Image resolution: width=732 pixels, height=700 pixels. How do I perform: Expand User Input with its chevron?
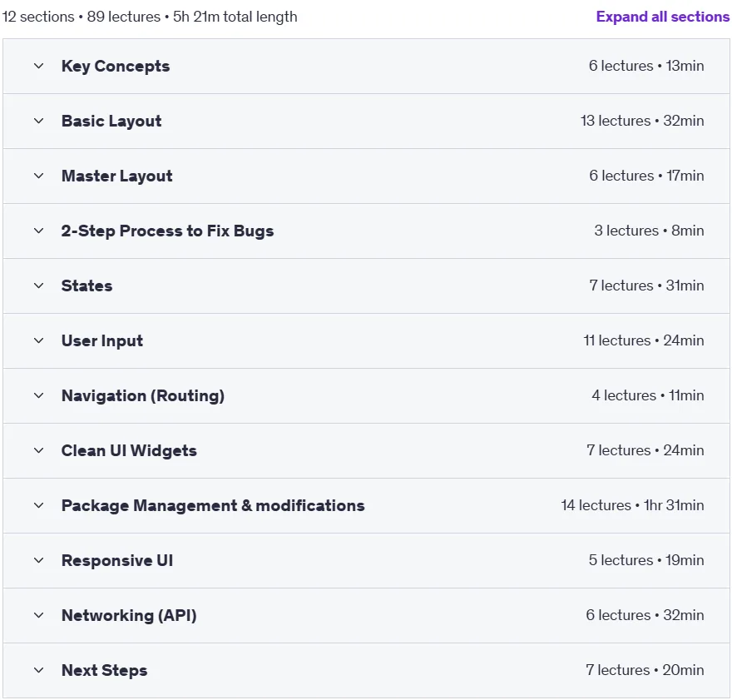pyautogui.click(x=39, y=341)
